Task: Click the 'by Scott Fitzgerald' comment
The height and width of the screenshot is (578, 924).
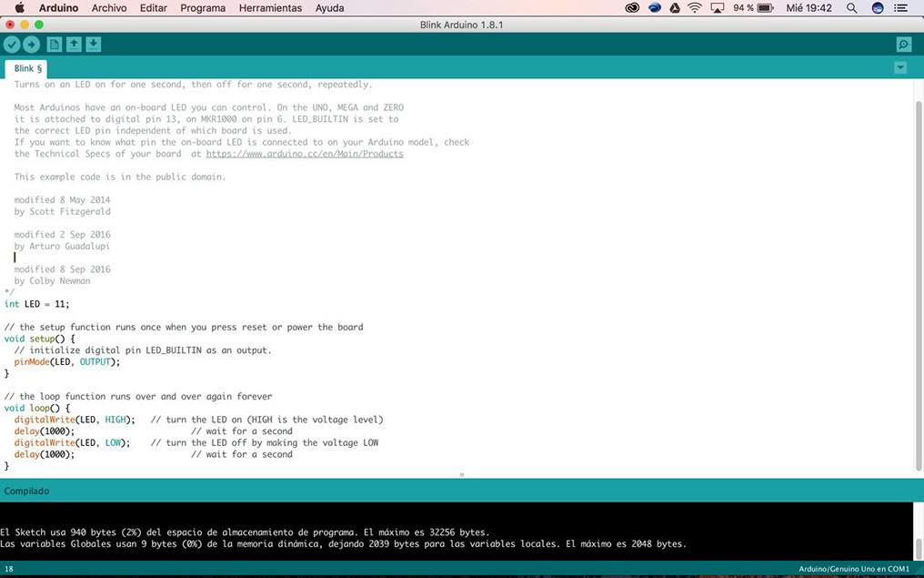Action: (x=63, y=212)
